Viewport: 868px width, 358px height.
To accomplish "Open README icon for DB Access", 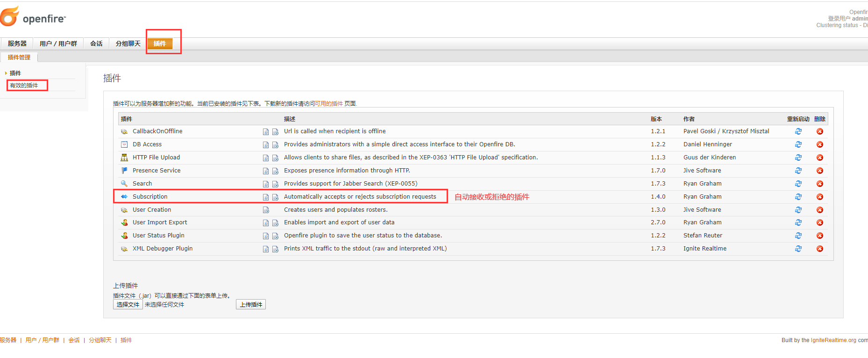I will [266, 145].
